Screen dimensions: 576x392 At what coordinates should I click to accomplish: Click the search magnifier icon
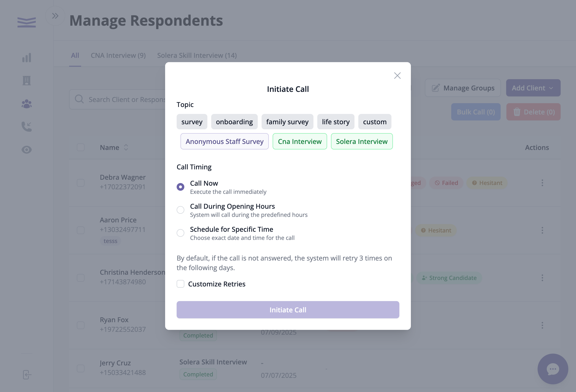(x=79, y=99)
